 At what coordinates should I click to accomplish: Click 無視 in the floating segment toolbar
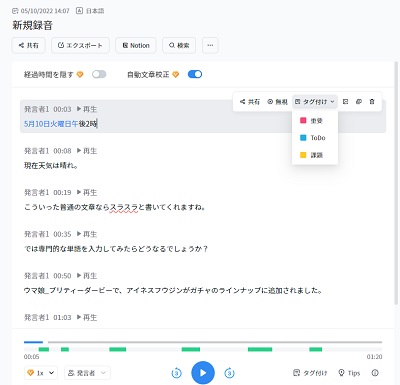277,102
